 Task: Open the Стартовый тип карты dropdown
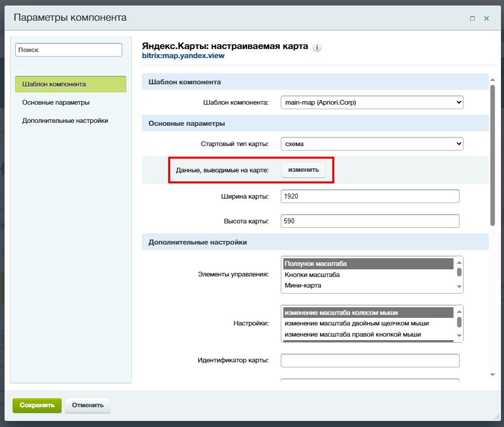(x=372, y=144)
